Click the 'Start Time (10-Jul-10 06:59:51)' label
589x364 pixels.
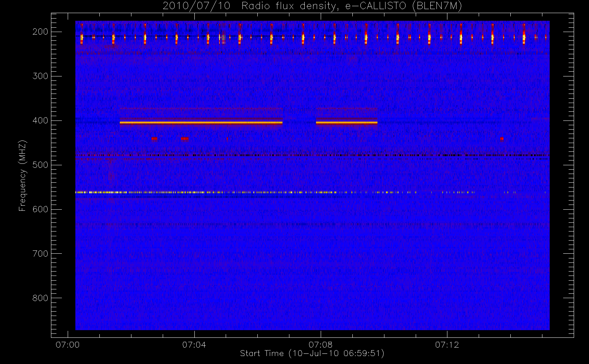tap(312, 353)
